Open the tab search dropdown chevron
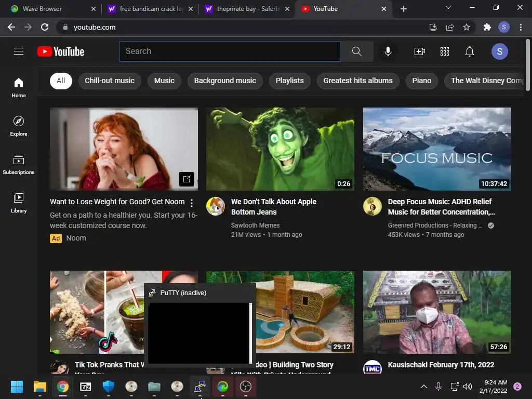Screen dimensions: 532x399 (448, 7)
